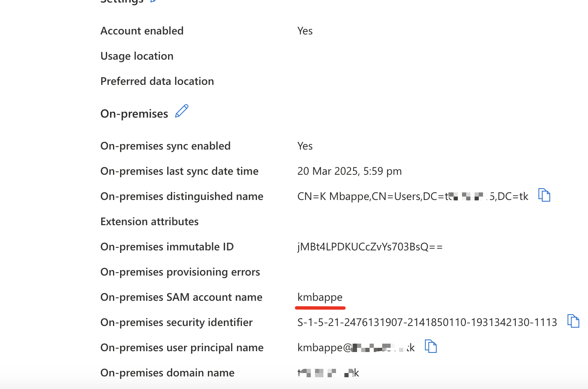The image size is (588, 389).
Task: Click the Yes value beside Account enabled
Action: (x=305, y=31)
